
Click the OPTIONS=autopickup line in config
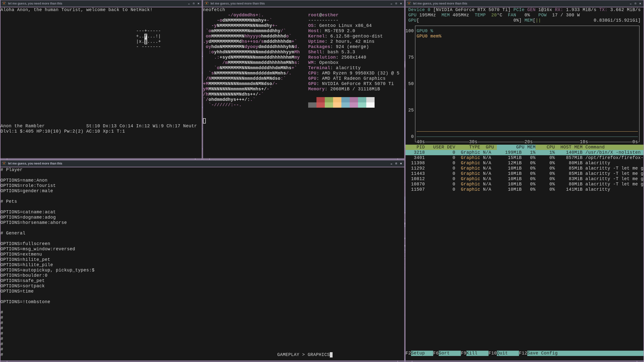48,270
